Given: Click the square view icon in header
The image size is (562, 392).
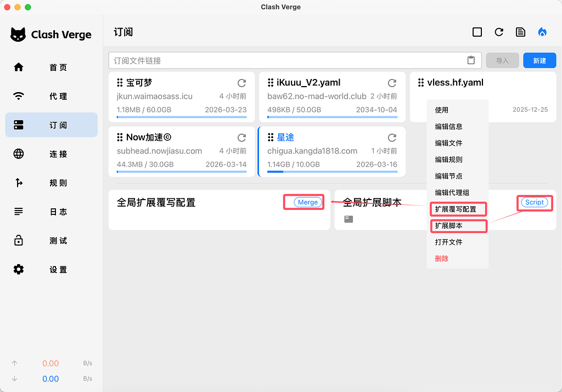Looking at the screenshot, I should 477,32.
